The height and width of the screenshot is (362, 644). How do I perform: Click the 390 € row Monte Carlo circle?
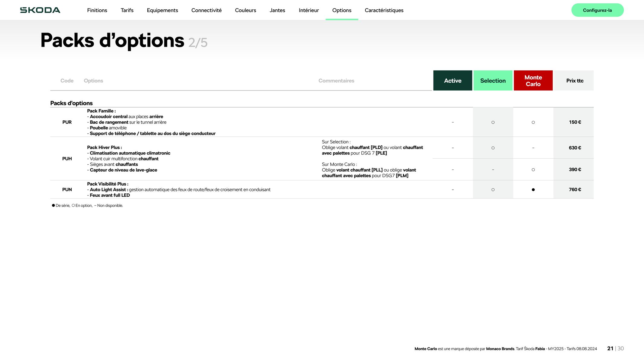coord(533,170)
